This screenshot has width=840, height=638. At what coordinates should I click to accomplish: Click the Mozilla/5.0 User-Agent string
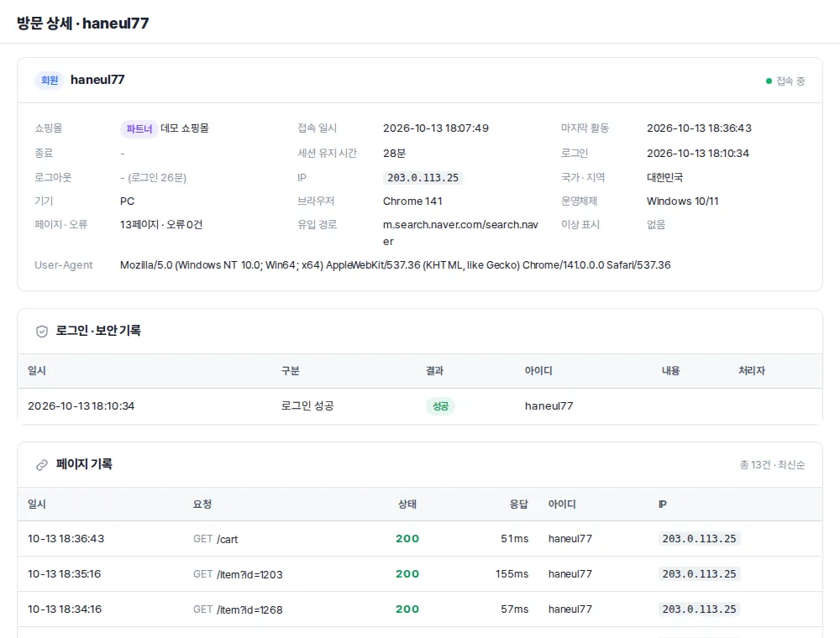[x=396, y=265]
